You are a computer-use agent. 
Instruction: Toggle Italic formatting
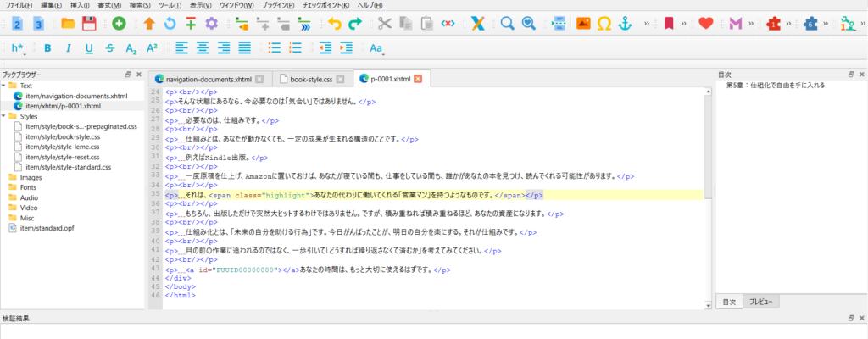click(x=68, y=48)
